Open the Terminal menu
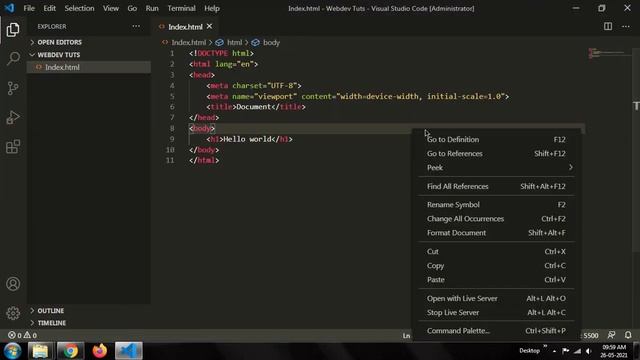Image resolution: width=640 pixels, height=360 pixels. coord(181,8)
